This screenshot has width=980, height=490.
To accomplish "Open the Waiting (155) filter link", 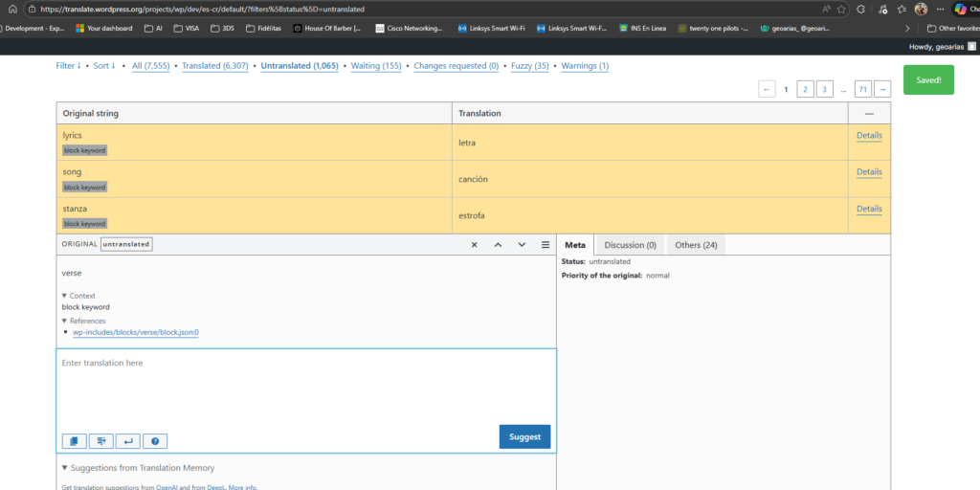I will (376, 66).
